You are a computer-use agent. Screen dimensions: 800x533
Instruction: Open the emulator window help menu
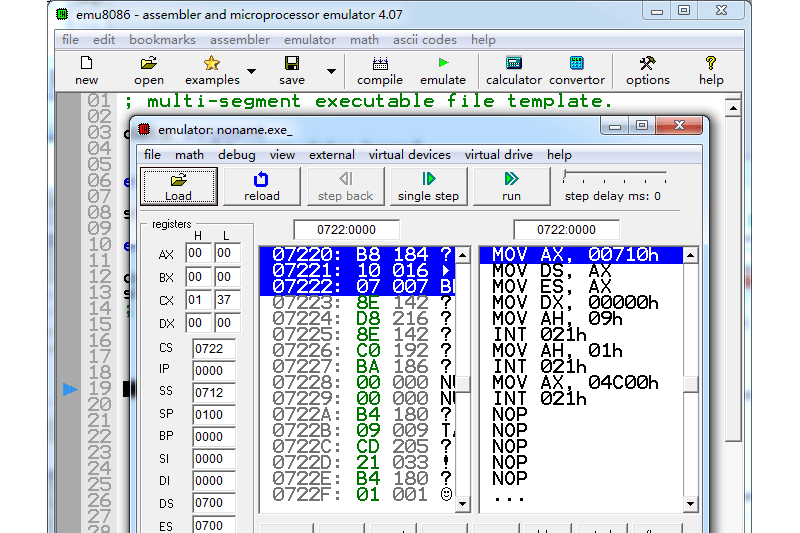tap(559, 155)
